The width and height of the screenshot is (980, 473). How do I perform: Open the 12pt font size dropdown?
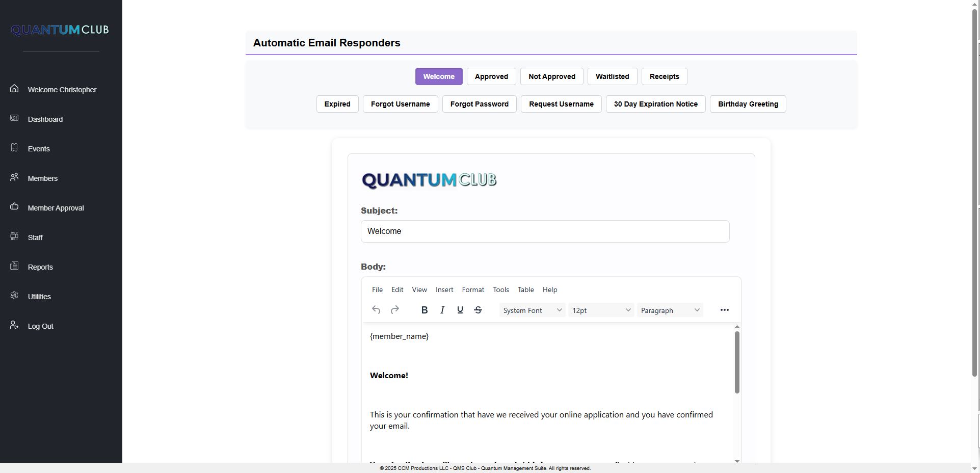pyautogui.click(x=600, y=310)
